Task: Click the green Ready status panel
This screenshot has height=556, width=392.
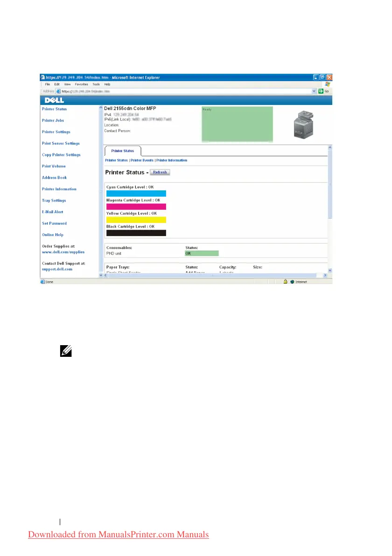Action: pyautogui.click(x=238, y=124)
